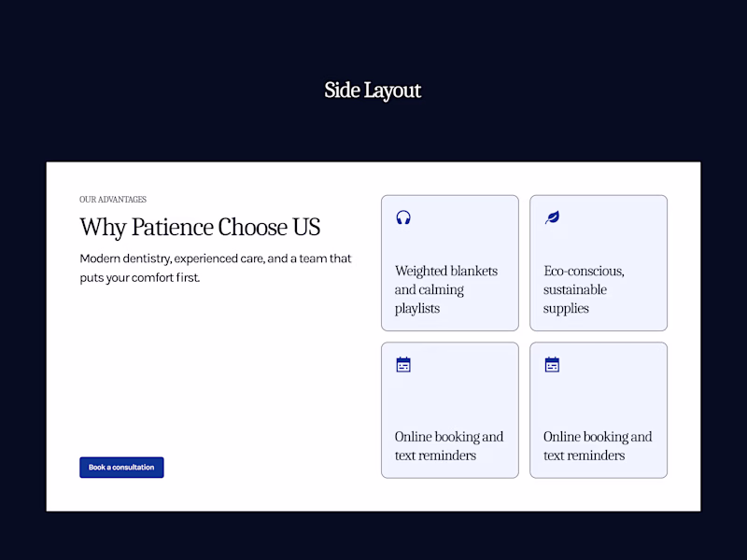Image resolution: width=747 pixels, height=560 pixels.
Task: Click the word supplies in the leaf card
Action: click(x=566, y=309)
